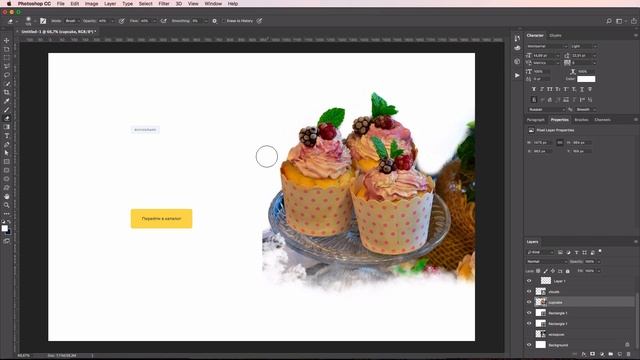Hide the Background layer eye icon

click(529, 345)
